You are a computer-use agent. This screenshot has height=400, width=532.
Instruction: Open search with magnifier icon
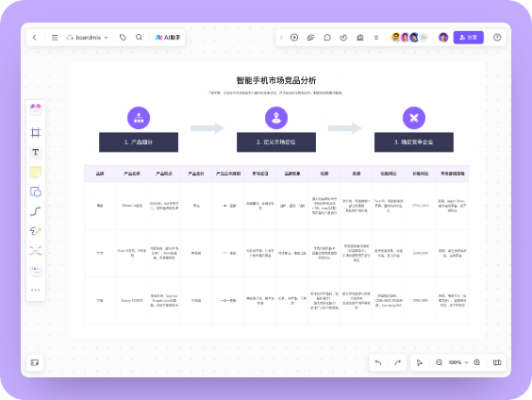coord(139,38)
